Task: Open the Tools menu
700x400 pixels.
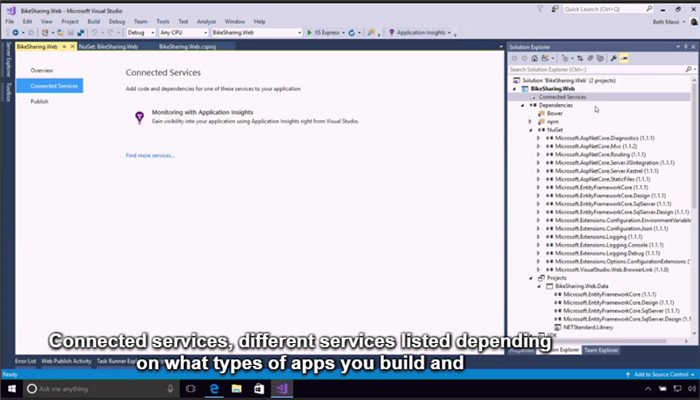Action: [162, 21]
